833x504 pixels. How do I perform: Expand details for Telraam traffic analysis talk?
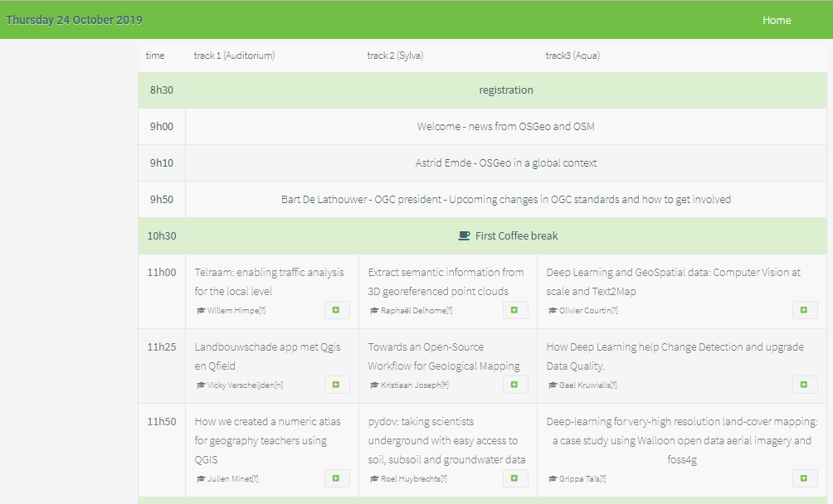(337, 310)
